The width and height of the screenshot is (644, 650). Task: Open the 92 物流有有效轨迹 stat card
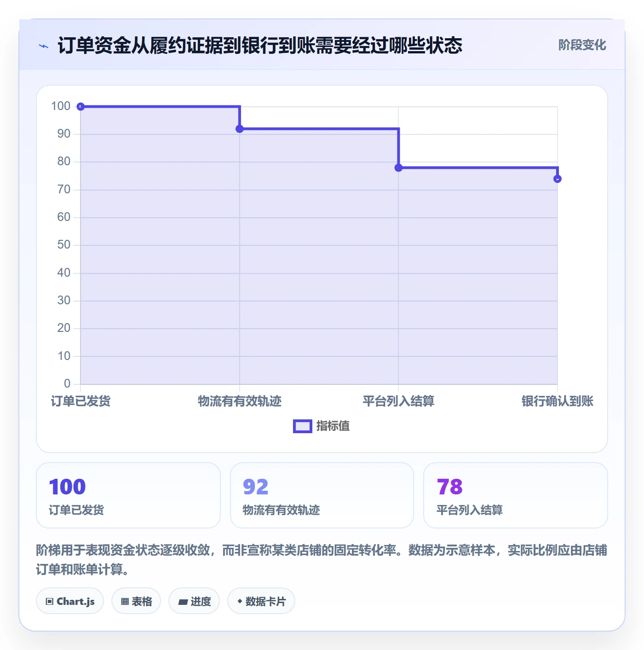point(322,495)
